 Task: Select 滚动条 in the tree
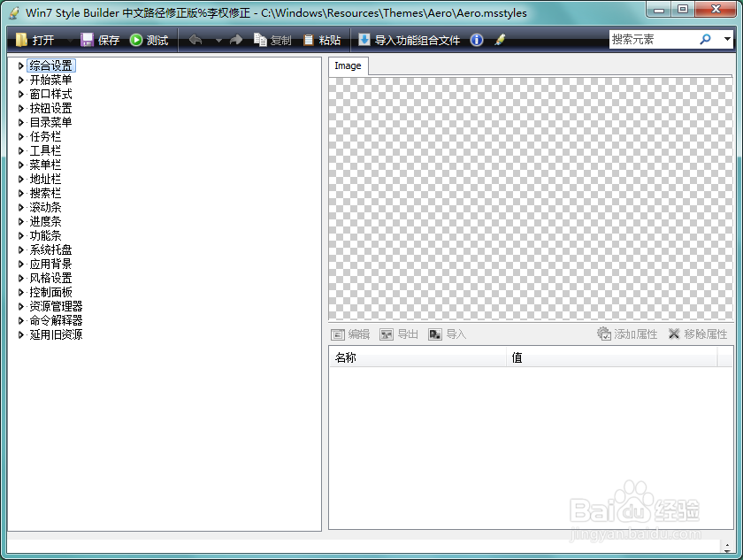[x=45, y=208]
